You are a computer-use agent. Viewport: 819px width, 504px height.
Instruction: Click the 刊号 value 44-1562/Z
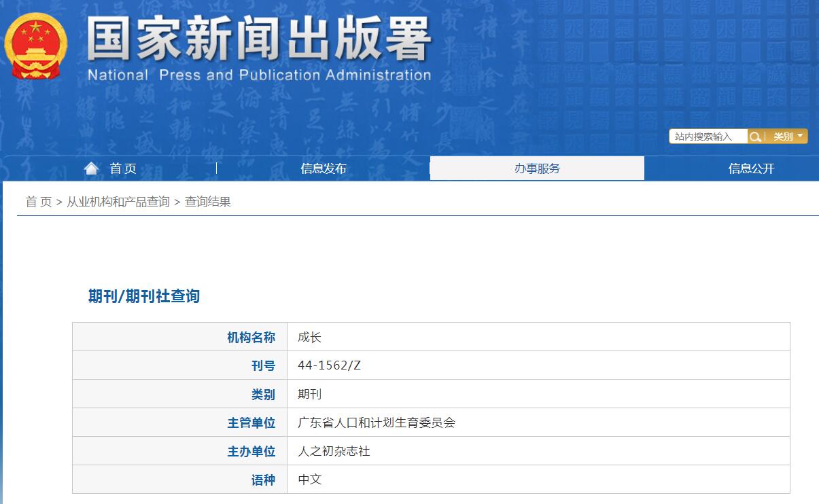328,365
